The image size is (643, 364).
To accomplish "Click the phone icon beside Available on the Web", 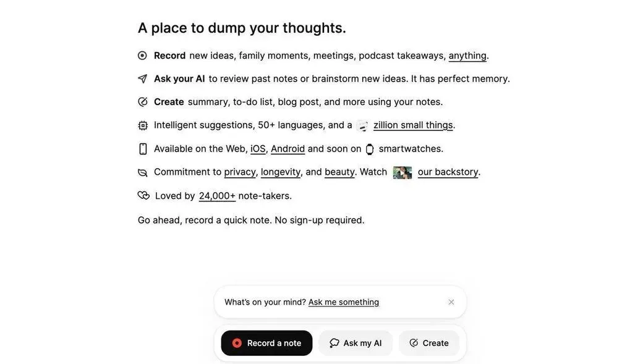I will click(x=143, y=149).
